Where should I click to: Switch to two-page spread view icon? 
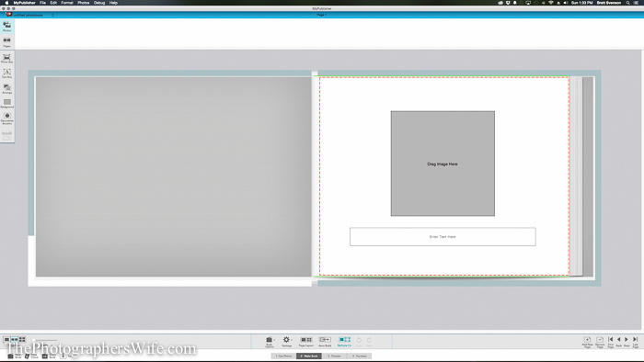15,339
